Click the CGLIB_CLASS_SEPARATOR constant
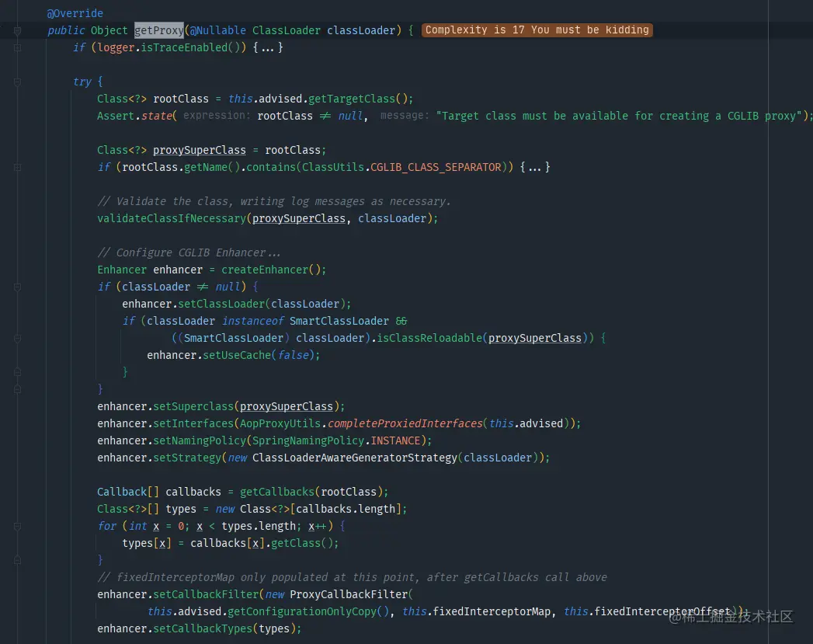Viewport: 813px width, 644px height. point(436,168)
